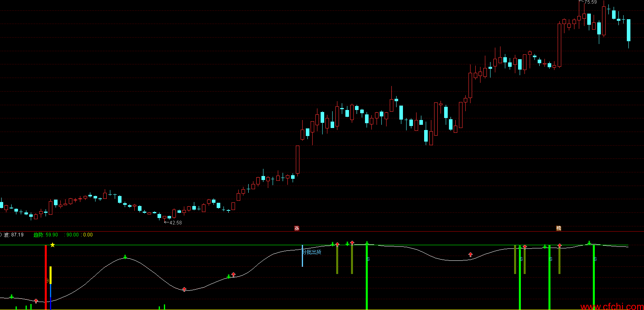Viewport: 644px width, 310px height.
Task: Click the orange 榜 marker icon
Action: pyautogui.click(x=559, y=228)
